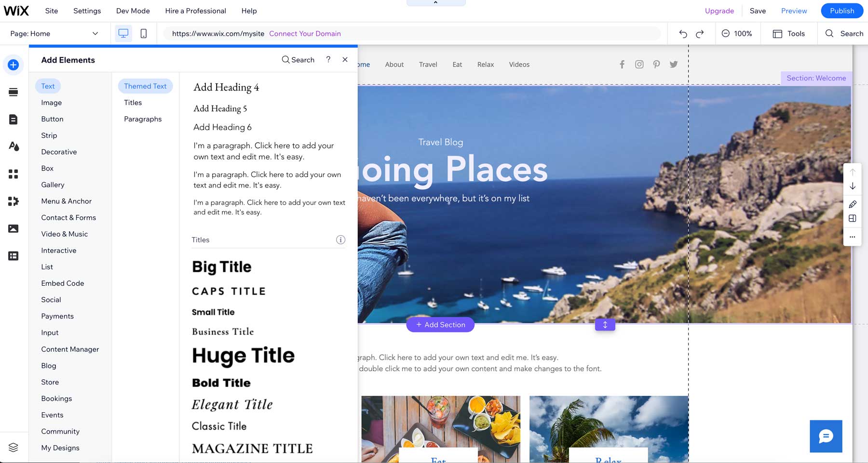Screen dimensions: 868x463
Task: Select desktop view icon
Action: click(123, 34)
